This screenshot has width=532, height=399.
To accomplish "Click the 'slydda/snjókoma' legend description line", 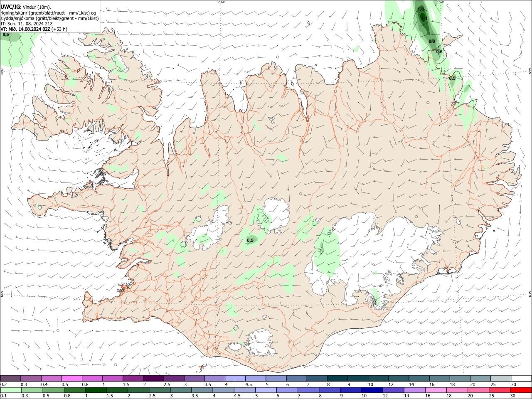I will (50, 18).
